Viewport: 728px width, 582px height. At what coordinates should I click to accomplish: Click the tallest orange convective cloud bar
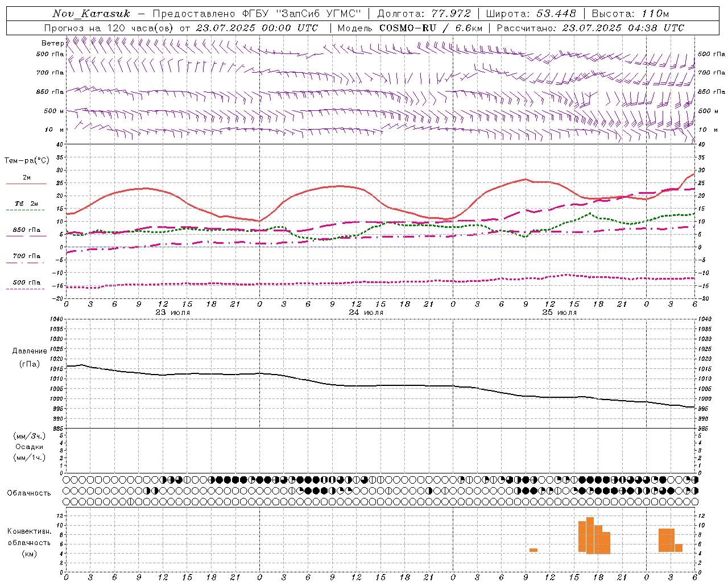(590, 535)
